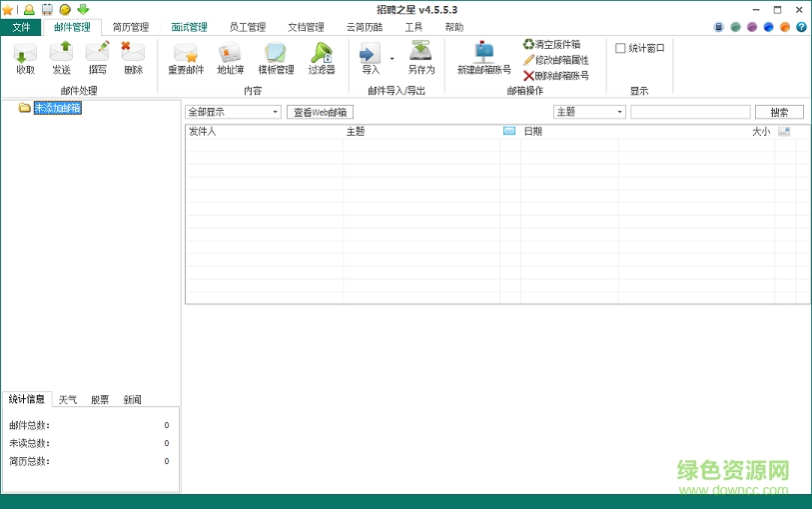Sort by the 发件人 column header
Image resolution: width=812 pixels, height=509 pixels.
[x=202, y=132]
